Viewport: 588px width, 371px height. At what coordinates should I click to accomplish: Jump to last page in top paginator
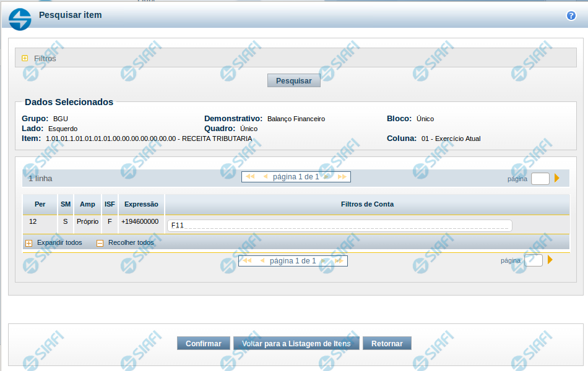point(342,177)
